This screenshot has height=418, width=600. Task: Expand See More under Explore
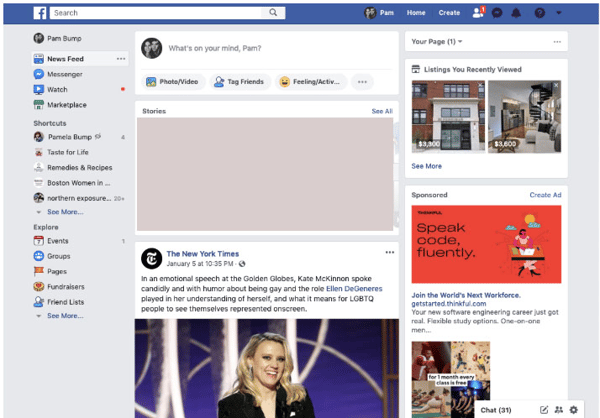point(64,315)
